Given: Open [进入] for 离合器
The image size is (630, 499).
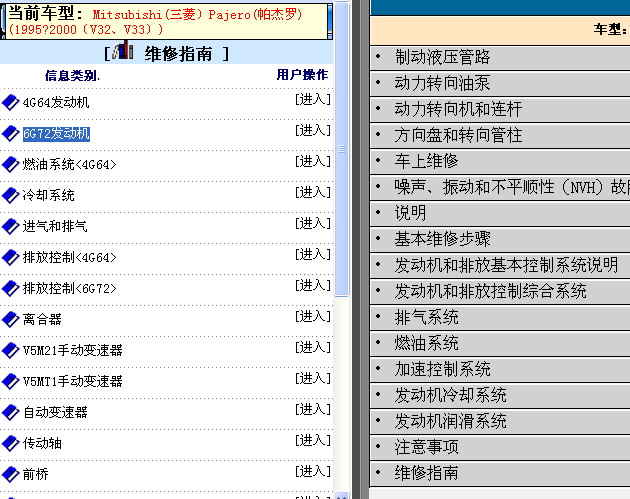Looking at the screenshot, I should tap(313, 316).
